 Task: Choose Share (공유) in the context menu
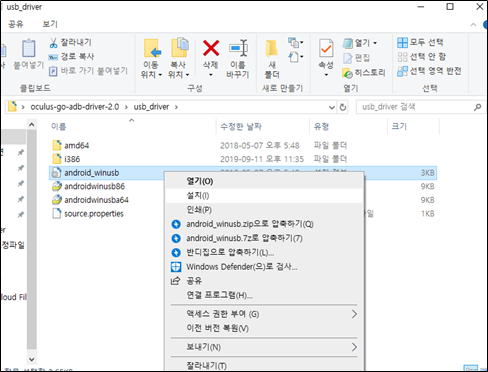click(x=264, y=281)
